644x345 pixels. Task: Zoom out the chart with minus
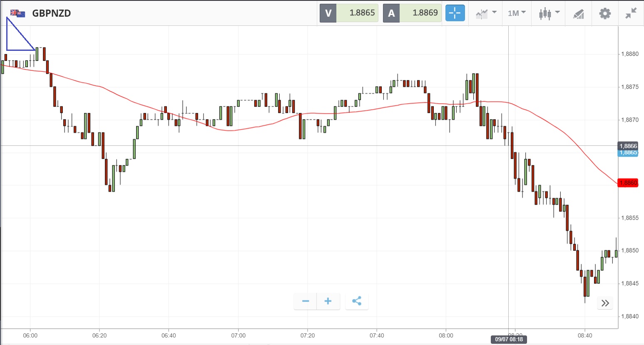pyautogui.click(x=306, y=301)
